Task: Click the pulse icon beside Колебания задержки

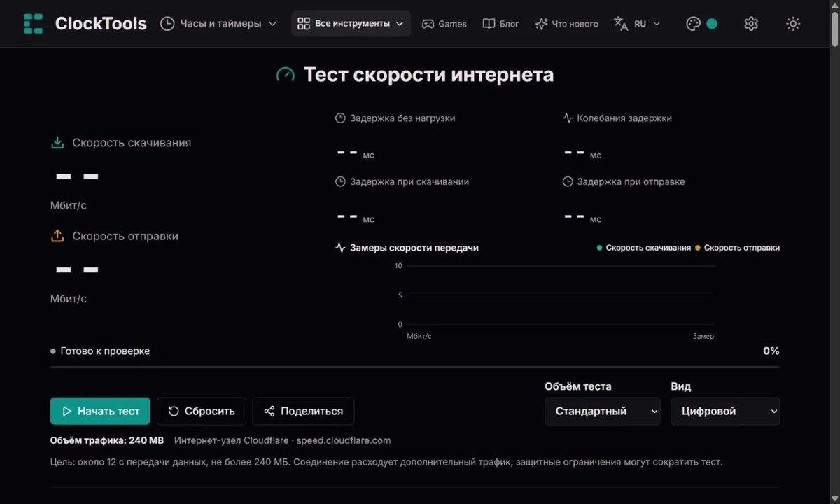Action: coord(568,118)
